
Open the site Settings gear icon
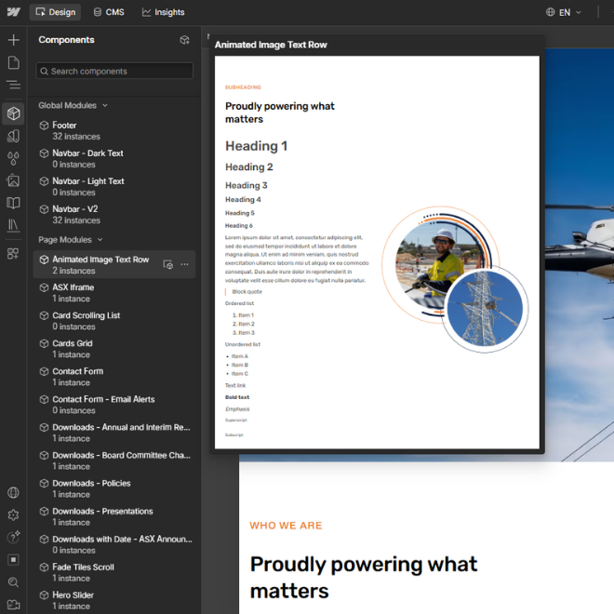coord(13,515)
